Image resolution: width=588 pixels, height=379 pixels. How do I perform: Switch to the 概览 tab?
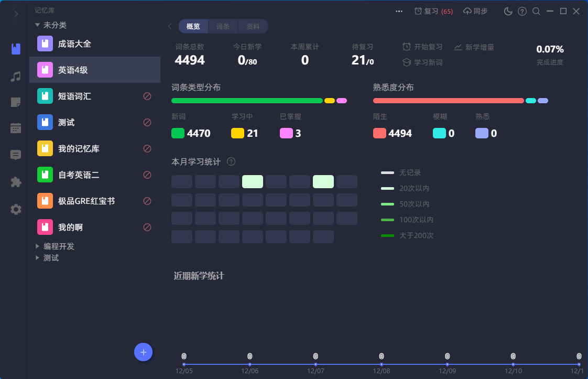tap(193, 26)
